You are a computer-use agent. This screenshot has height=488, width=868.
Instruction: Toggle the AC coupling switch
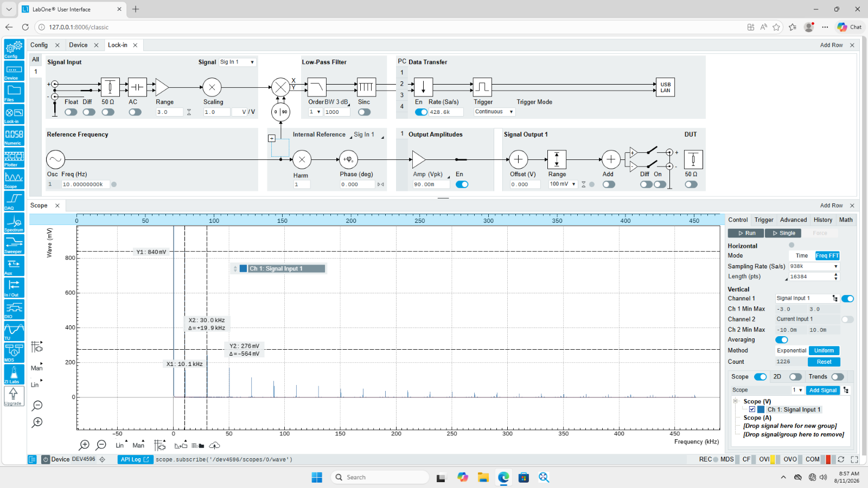pos(135,112)
